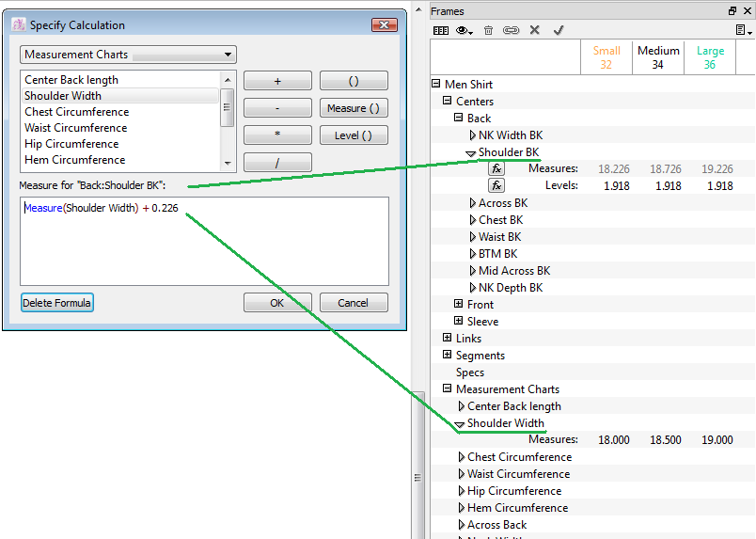Select Hip Circumference in the dialog list
Image resolution: width=756 pixels, height=539 pixels.
[71, 144]
